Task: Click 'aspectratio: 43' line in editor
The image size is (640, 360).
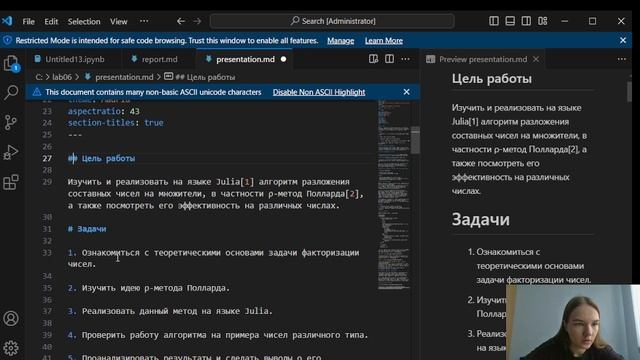Action: (104, 111)
